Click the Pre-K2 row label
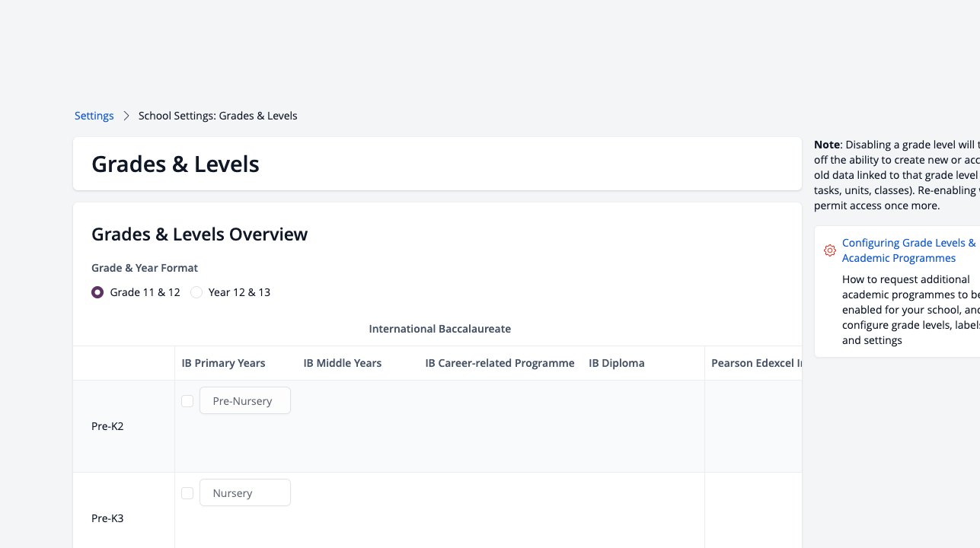Image resolution: width=980 pixels, height=548 pixels. 107,426
